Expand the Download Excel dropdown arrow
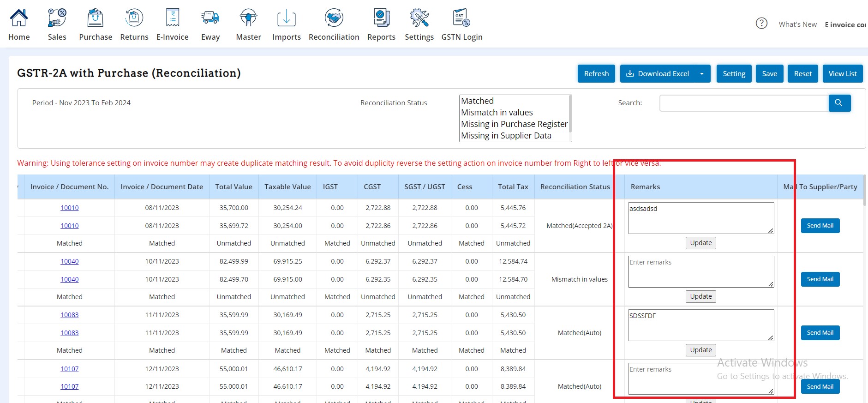 click(x=702, y=74)
